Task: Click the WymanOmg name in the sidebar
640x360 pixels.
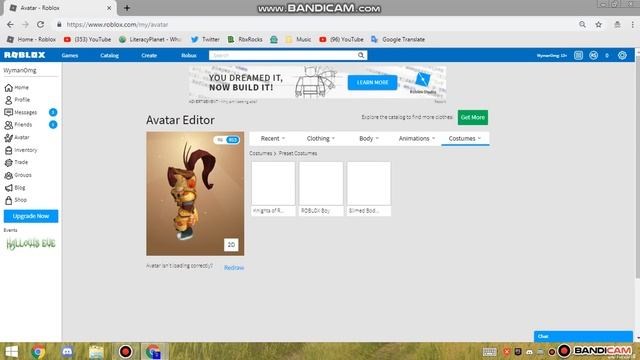Action: click(x=20, y=70)
